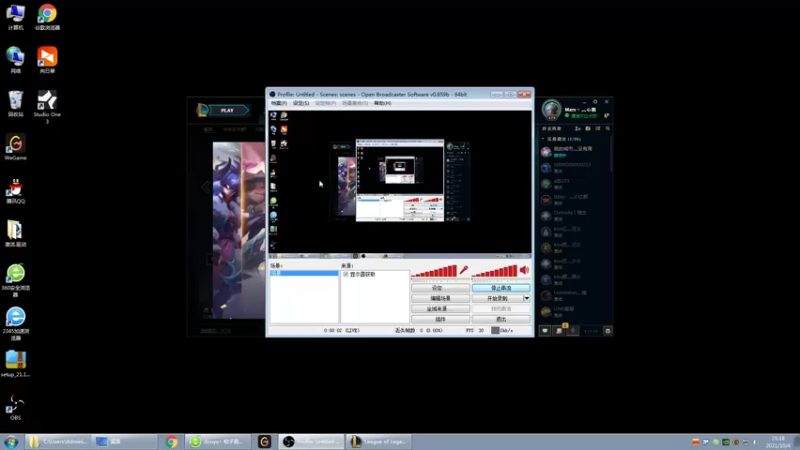Mute the microphone in OBS
800x450 pixels.
coord(463,270)
